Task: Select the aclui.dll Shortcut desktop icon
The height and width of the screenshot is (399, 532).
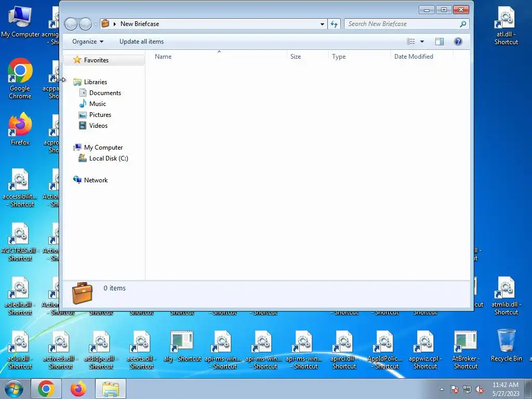Action: click(x=20, y=350)
